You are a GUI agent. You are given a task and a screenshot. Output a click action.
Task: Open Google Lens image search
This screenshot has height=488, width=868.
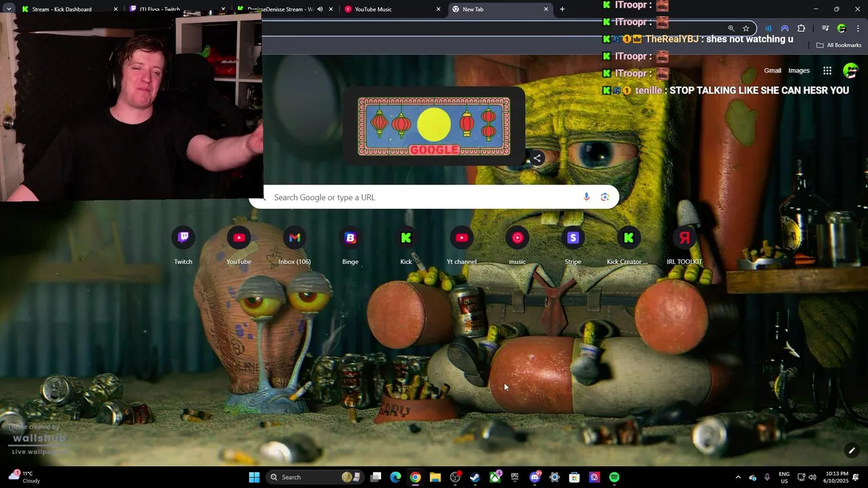pos(605,197)
